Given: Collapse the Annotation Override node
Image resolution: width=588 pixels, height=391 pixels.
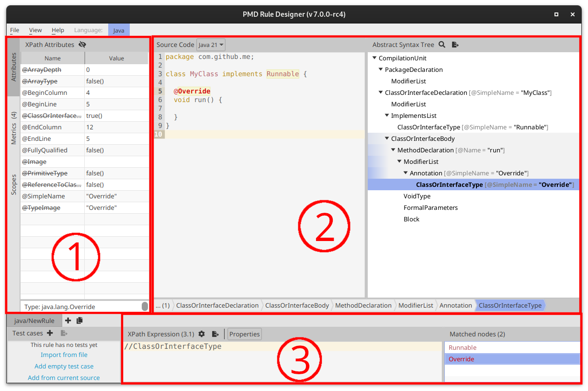Looking at the screenshot, I should (406, 173).
